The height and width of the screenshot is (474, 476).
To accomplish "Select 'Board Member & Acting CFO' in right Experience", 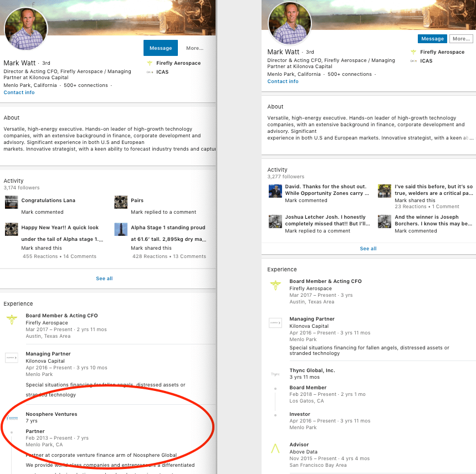I will pyautogui.click(x=325, y=281).
